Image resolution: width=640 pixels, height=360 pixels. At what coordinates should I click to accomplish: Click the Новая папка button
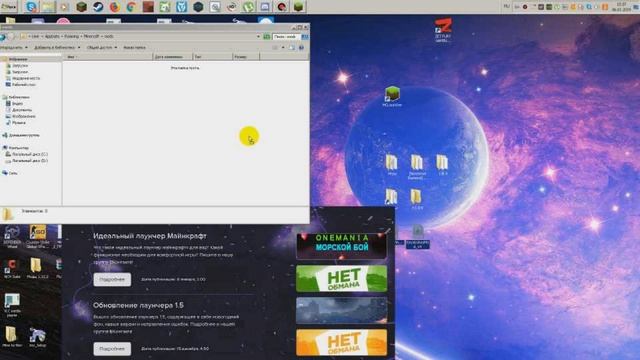pyautogui.click(x=134, y=47)
